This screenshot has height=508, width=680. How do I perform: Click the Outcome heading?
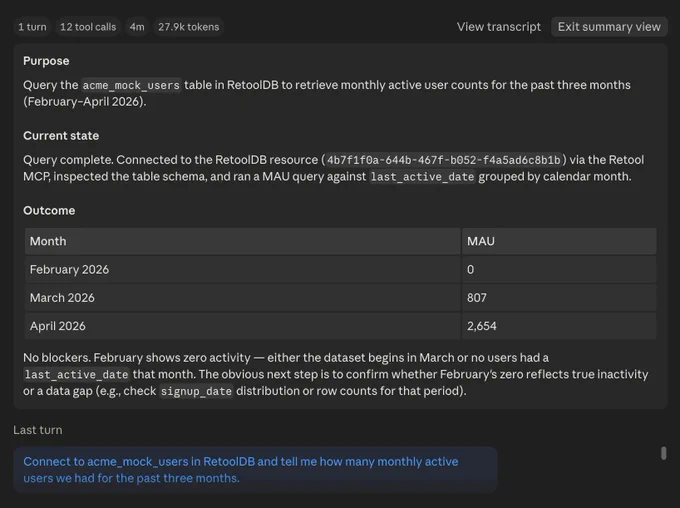click(x=49, y=210)
